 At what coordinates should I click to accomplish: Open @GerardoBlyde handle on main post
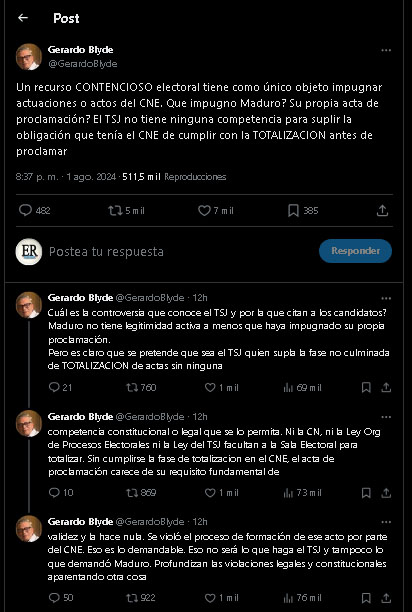tap(82, 64)
